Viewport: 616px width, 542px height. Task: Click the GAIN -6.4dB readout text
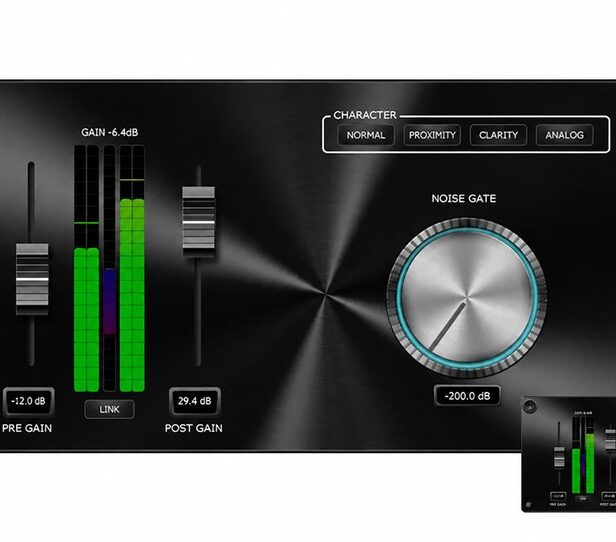(110, 132)
